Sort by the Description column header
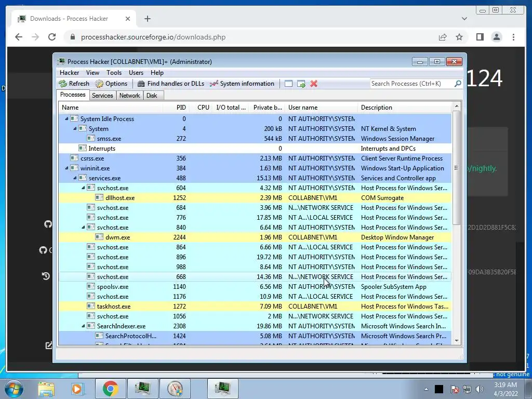 click(x=404, y=108)
